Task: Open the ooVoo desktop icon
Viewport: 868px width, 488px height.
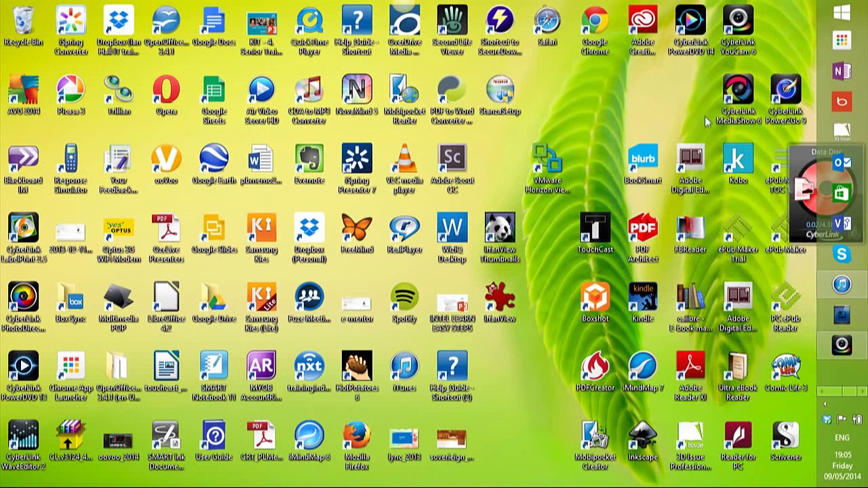Action: [x=166, y=159]
